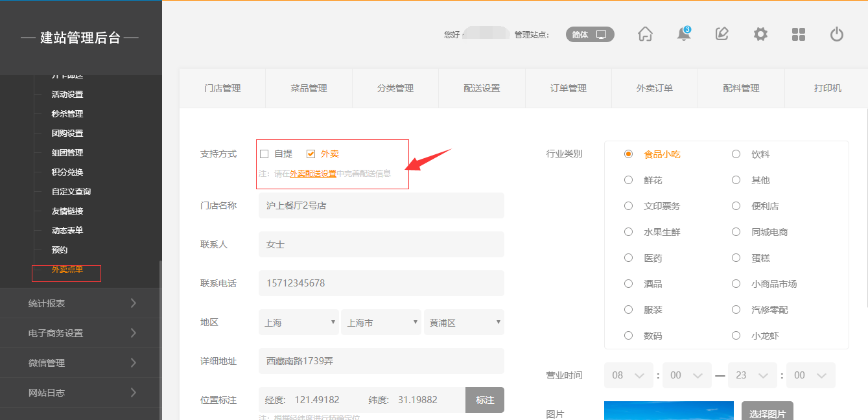
Task: Open the opening hour 08 dropdown
Action: click(x=628, y=375)
